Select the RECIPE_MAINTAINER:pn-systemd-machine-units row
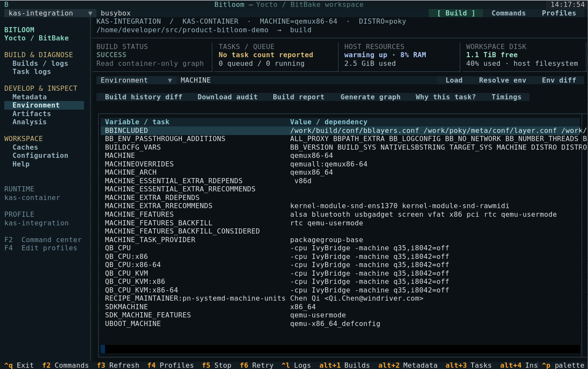This screenshot has width=588, height=369. [x=340, y=298]
